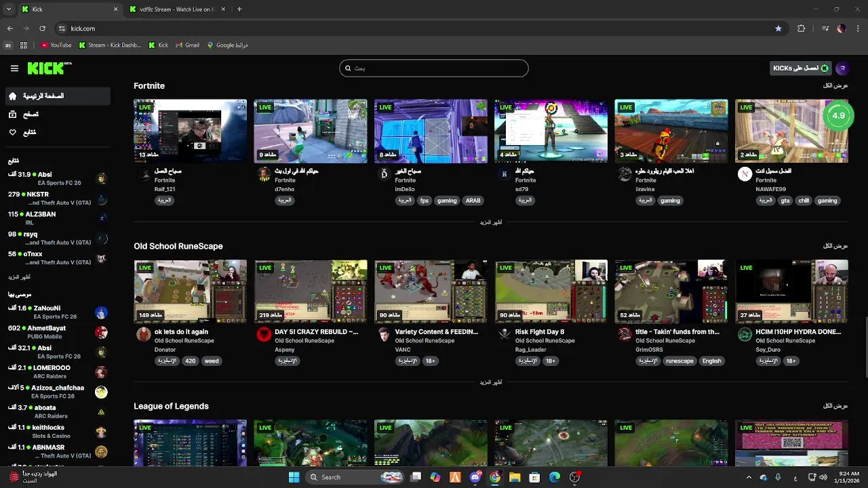Click the weed tag under Donator
This screenshot has height=488, width=868.
click(x=212, y=361)
